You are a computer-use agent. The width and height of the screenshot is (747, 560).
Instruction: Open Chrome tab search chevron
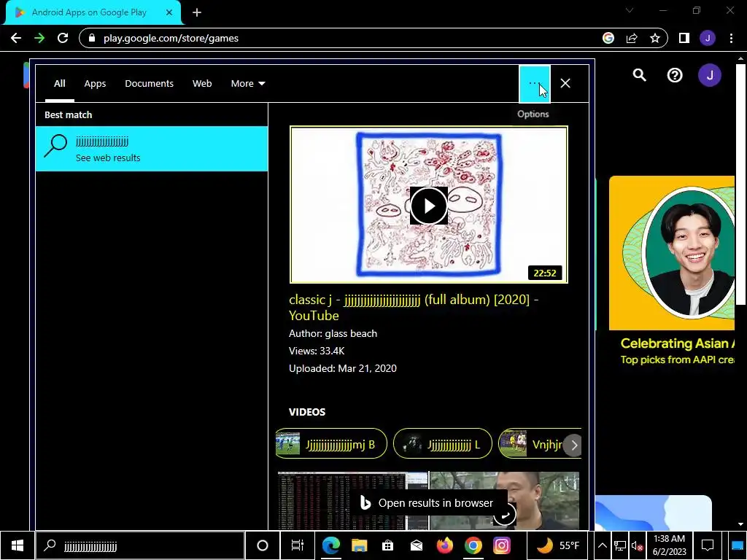[630, 10]
